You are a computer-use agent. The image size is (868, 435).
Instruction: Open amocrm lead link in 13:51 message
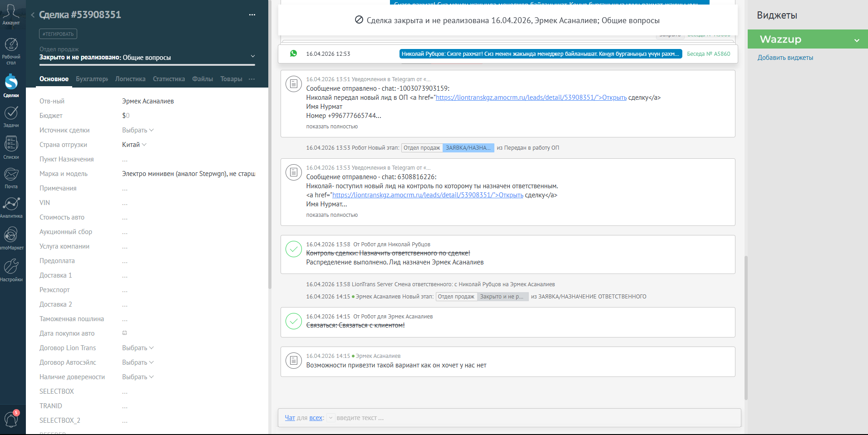531,98
